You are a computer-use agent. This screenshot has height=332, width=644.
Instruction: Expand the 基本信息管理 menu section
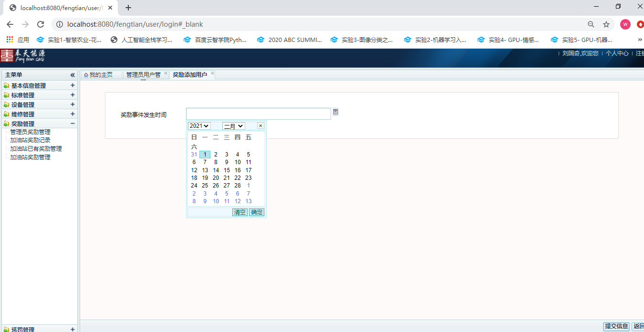tap(73, 85)
